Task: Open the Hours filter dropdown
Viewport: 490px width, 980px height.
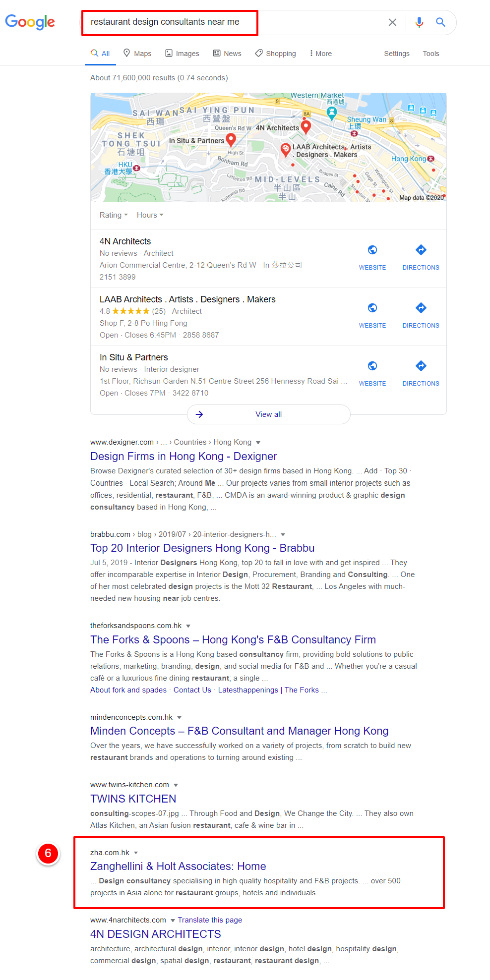Action: [x=150, y=215]
